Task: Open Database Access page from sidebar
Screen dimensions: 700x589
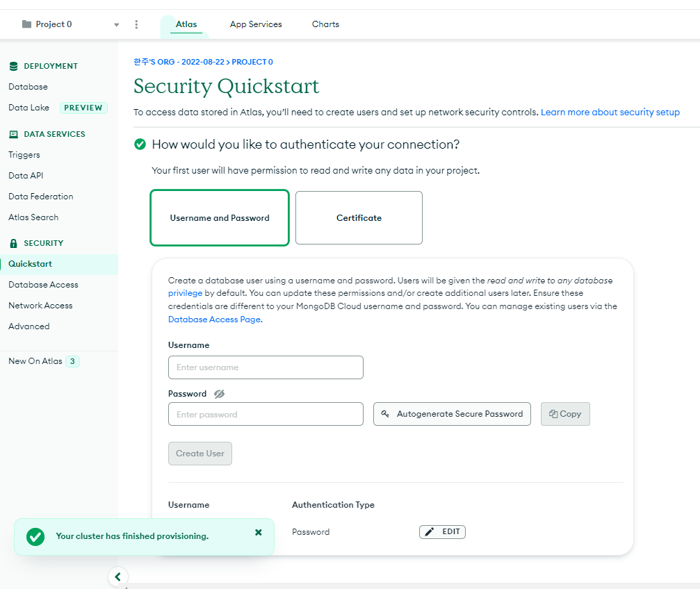Action: tap(43, 285)
